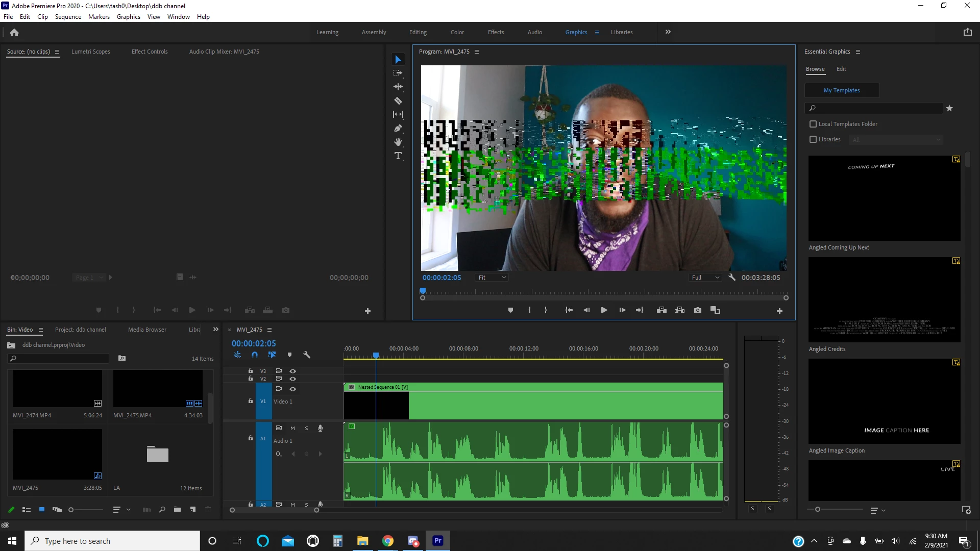This screenshot has height=551, width=980.
Task: Enable Libraries checkbox in Essential Graphics
Action: coord(813,139)
